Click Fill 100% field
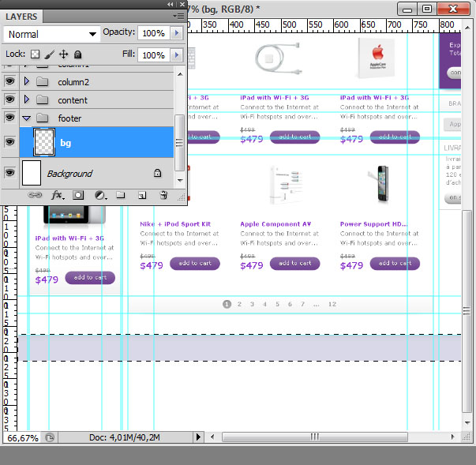Screen dimensions: 476x465 click(x=154, y=55)
